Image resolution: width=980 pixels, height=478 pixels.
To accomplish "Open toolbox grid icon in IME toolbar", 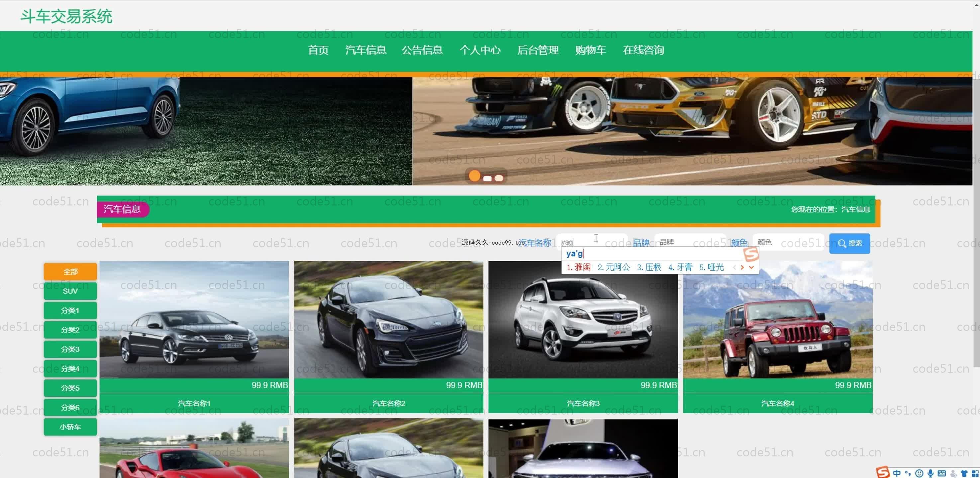I will click(975, 473).
